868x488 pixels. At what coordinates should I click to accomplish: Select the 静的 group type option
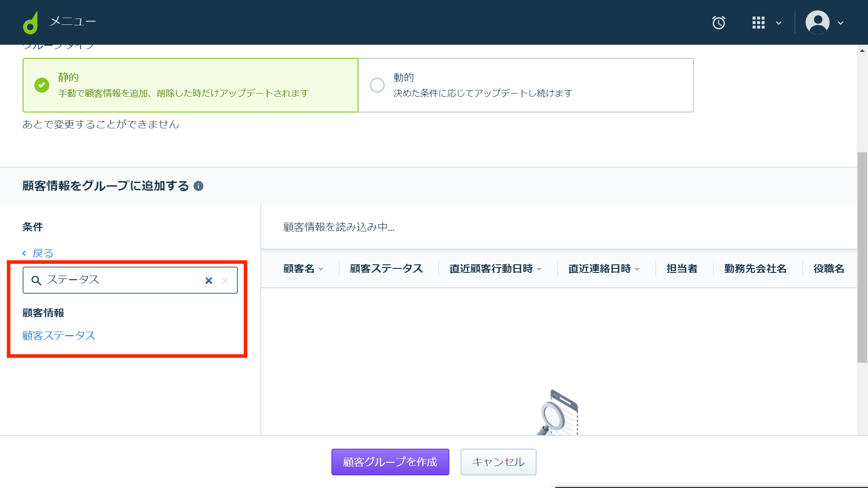pyautogui.click(x=190, y=85)
